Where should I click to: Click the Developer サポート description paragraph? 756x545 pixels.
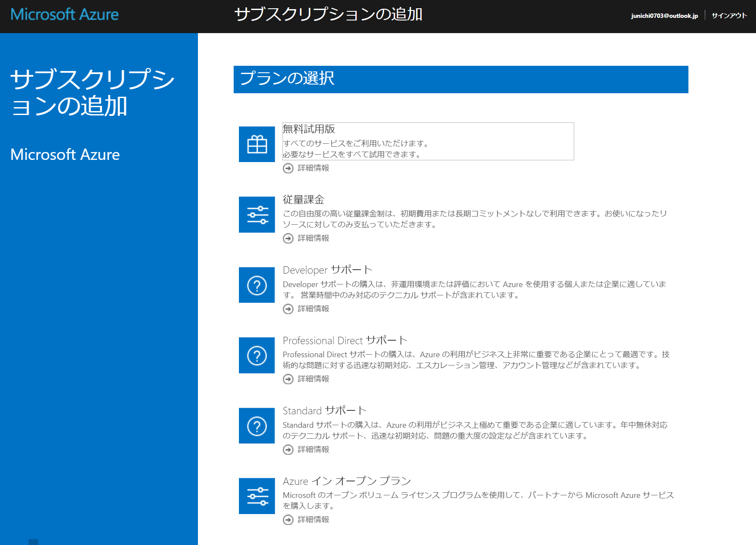tap(474, 290)
